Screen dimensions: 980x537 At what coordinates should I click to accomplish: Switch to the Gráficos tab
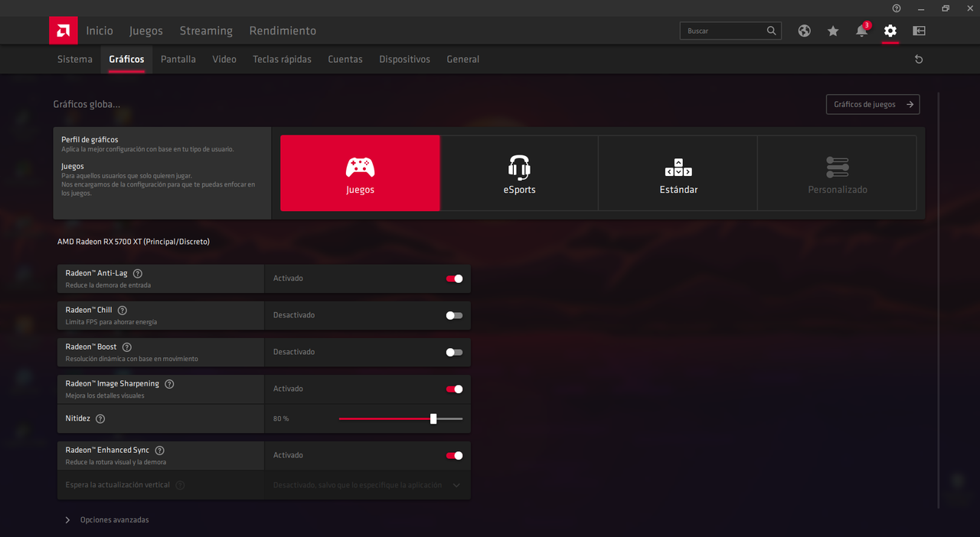tap(126, 59)
